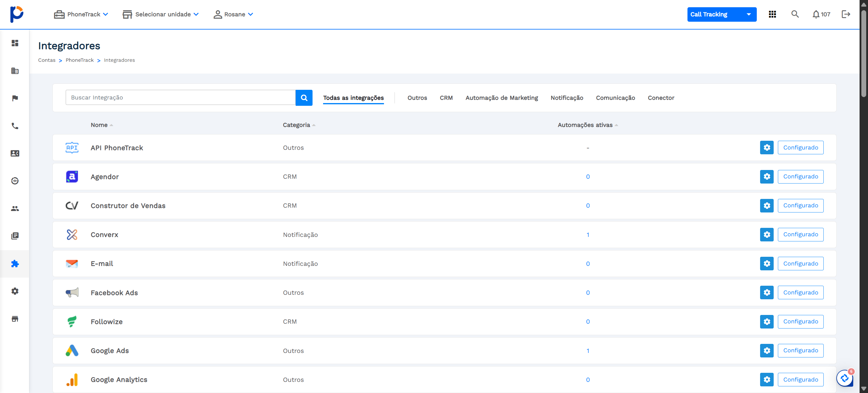Open the building accounts sidebar icon

[x=15, y=71]
